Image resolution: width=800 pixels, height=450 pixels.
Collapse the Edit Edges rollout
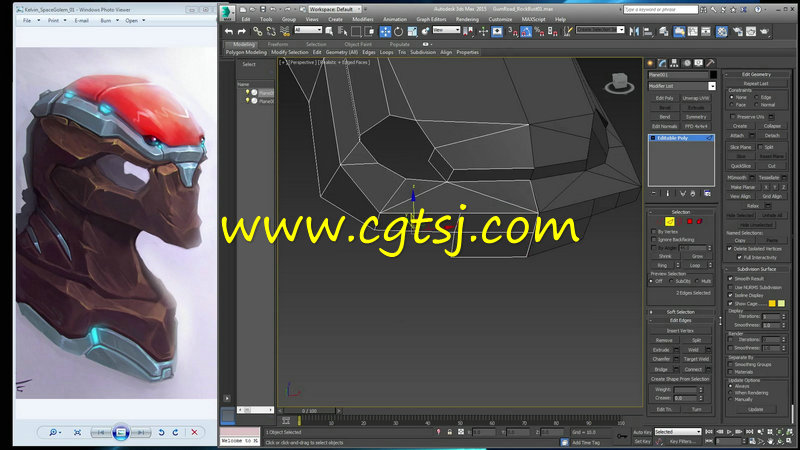tap(681, 320)
